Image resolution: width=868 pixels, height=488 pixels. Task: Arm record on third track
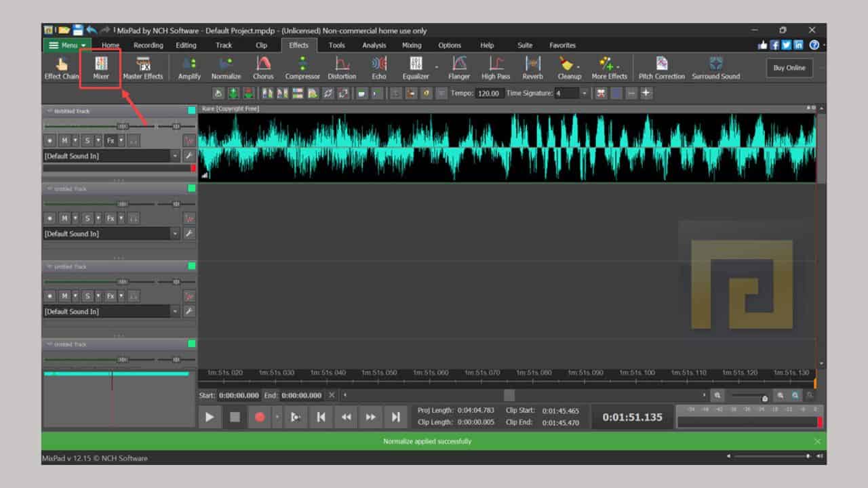coord(50,296)
